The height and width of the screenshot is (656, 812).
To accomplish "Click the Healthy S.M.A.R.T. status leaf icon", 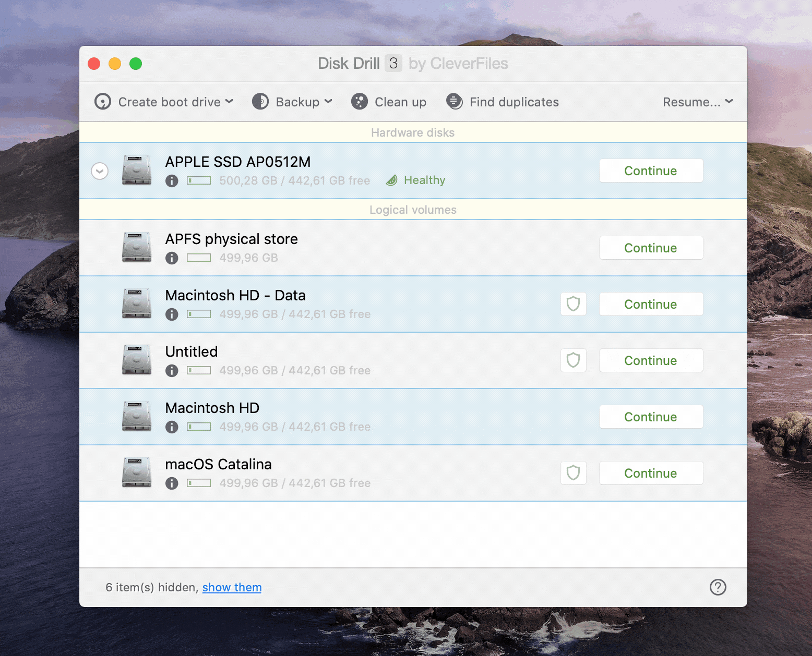I will tap(392, 180).
